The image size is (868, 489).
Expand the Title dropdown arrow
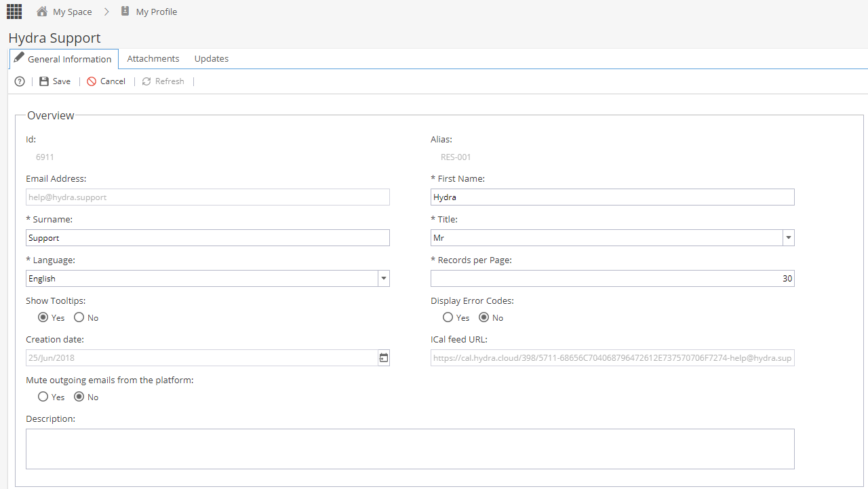(788, 238)
